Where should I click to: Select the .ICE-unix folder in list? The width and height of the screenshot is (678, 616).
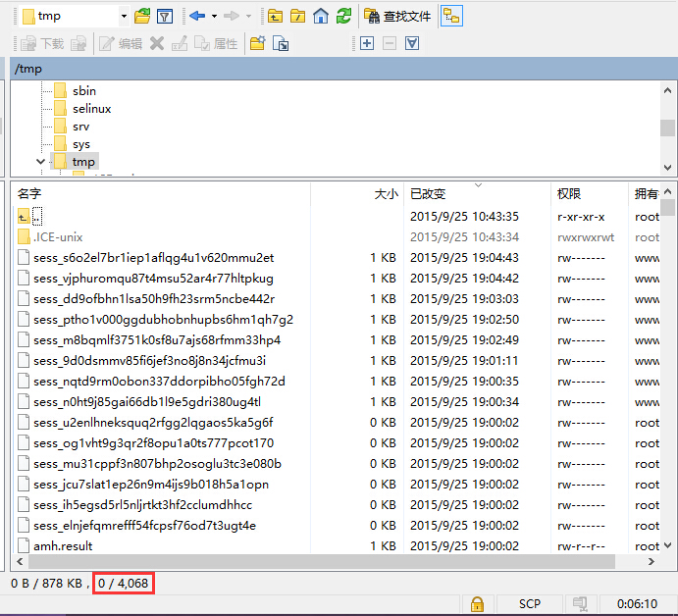tap(58, 236)
